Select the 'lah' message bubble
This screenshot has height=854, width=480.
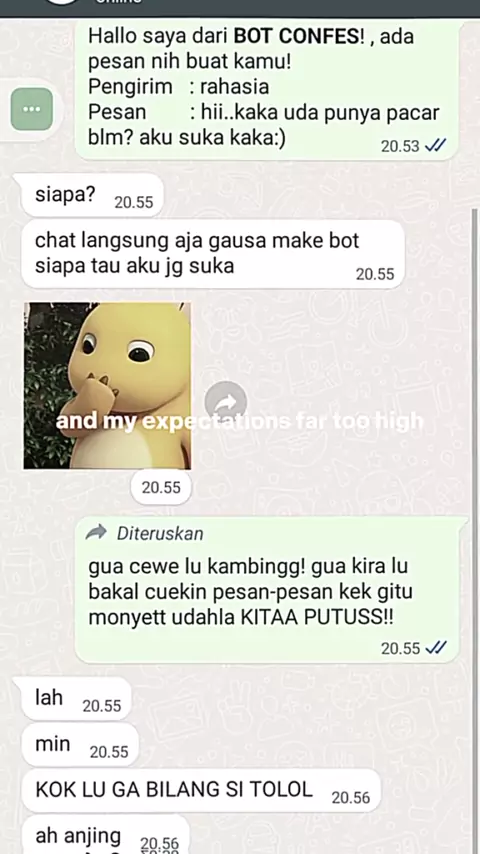click(x=76, y=699)
